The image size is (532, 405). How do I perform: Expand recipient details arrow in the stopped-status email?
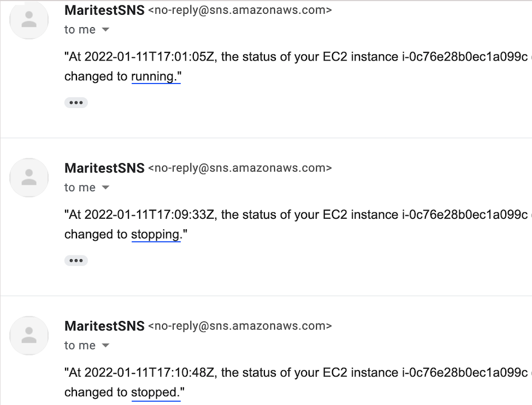tap(105, 346)
